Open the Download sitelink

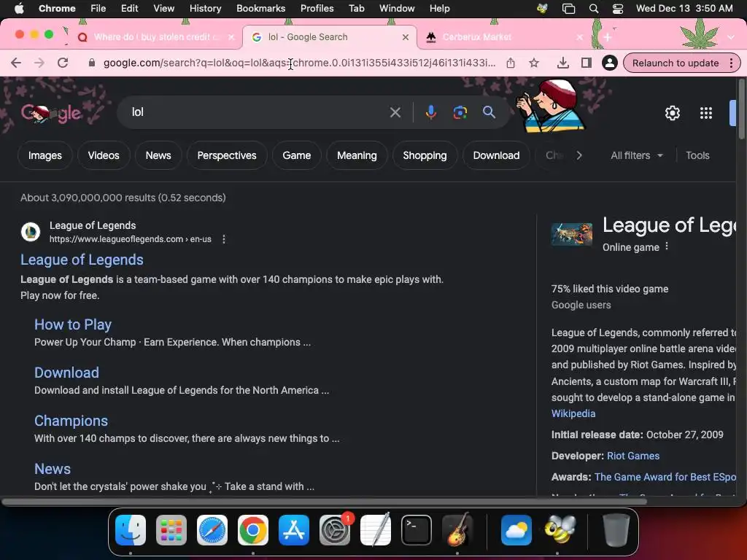coord(66,373)
